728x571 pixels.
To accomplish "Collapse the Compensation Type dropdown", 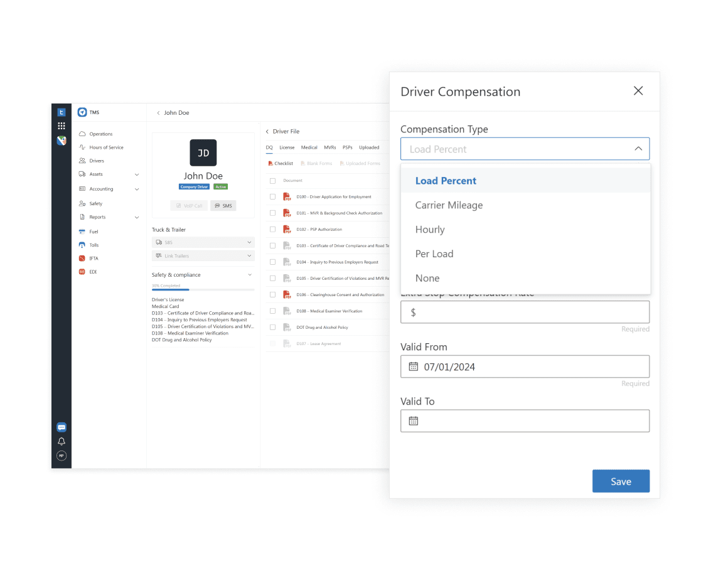I will [638, 148].
